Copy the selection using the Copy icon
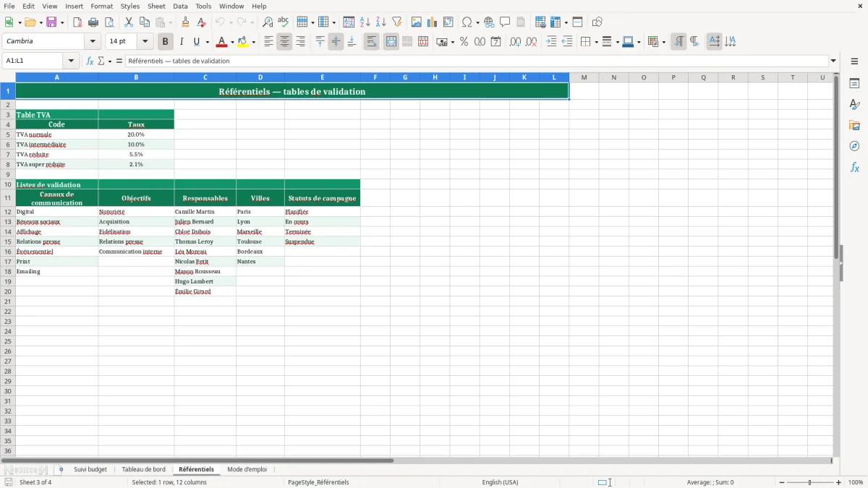This screenshot has height=488, width=868. (x=145, y=22)
